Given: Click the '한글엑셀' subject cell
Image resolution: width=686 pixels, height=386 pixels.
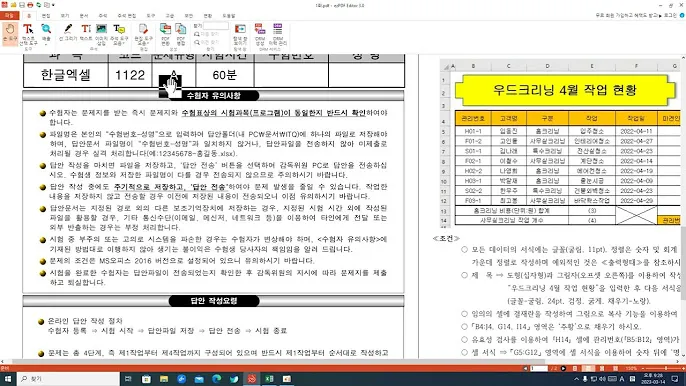Looking at the screenshot, I should click(x=66, y=75).
